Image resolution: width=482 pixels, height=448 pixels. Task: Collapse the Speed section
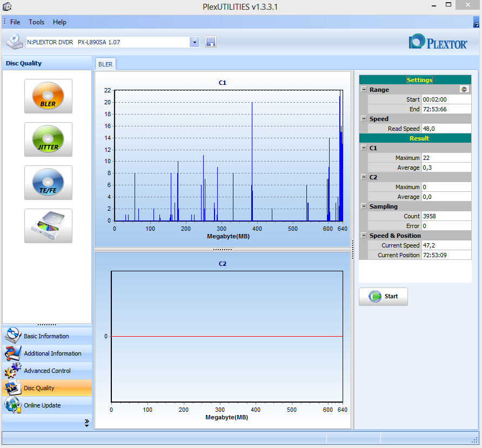(x=364, y=119)
